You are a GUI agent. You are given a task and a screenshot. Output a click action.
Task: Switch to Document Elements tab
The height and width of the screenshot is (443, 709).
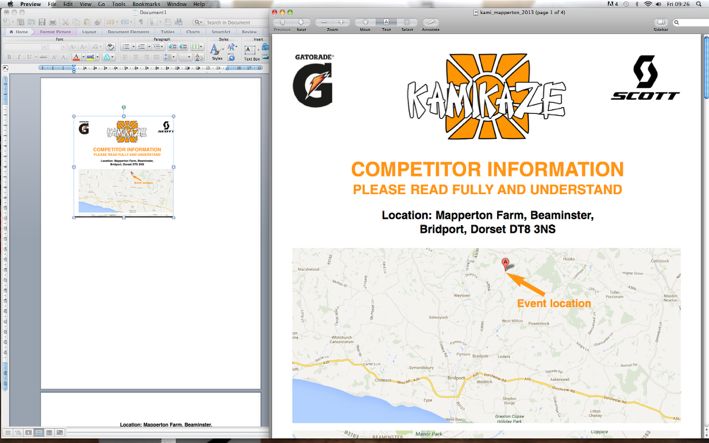pyautogui.click(x=128, y=32)
